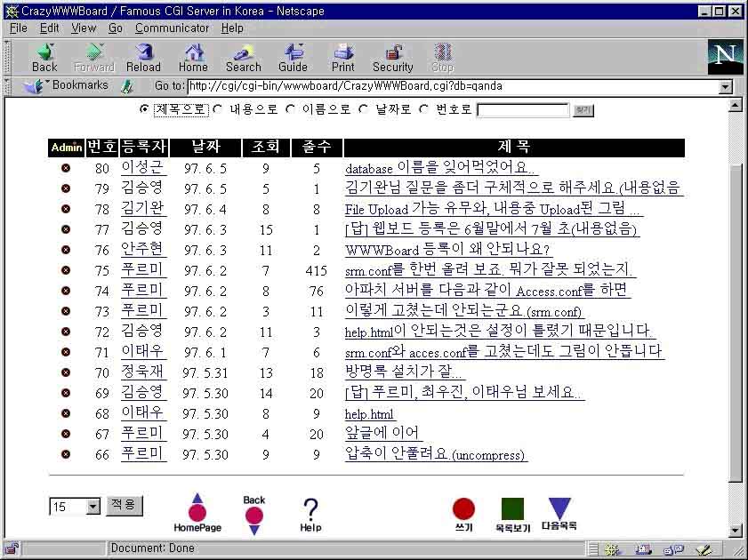Open the Guide toolbar button
Image resolution: width=748 pixels, height=560 pixels.
point(294,58)
